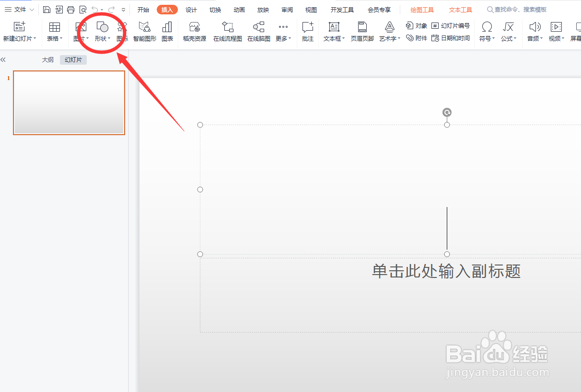Image resolution: width=581 pixels, height=392 pixels.
Task: Click the bottom-center handle of title box
Action: click(x=447, y=254)
